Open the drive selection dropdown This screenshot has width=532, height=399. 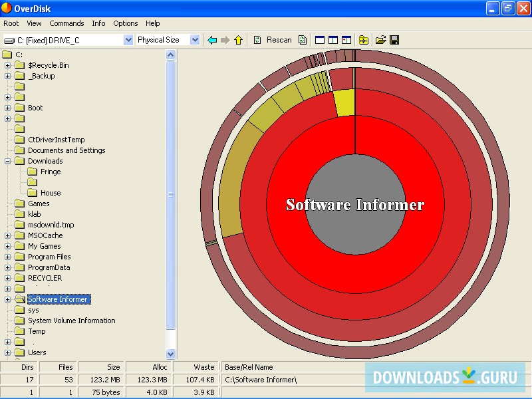point(128,40)
